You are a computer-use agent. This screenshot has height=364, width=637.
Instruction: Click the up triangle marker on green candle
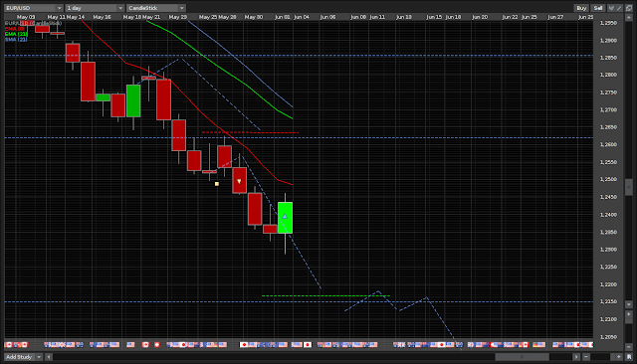(285, 216)
